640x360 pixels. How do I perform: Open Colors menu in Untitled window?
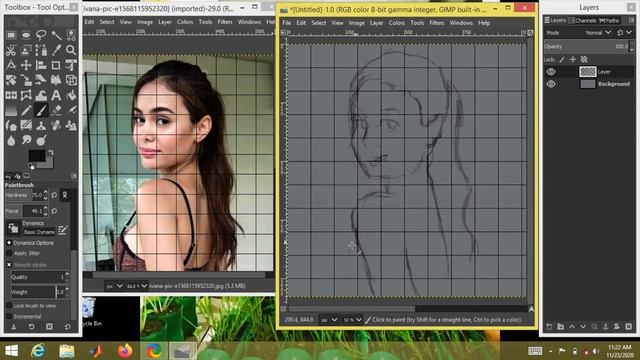click(396, 23)
